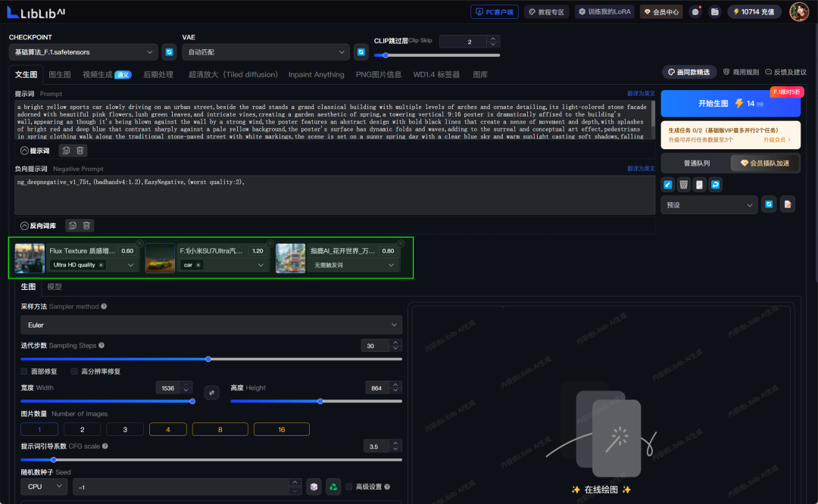This screenshot has width=818, height=504.
Task: Click the green recycle icon to reuse last seed
Action: (333, 487)
